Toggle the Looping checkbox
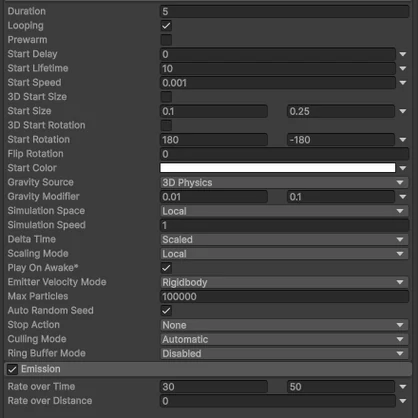This screenshot has width=418, height=418. pos(166,26)
